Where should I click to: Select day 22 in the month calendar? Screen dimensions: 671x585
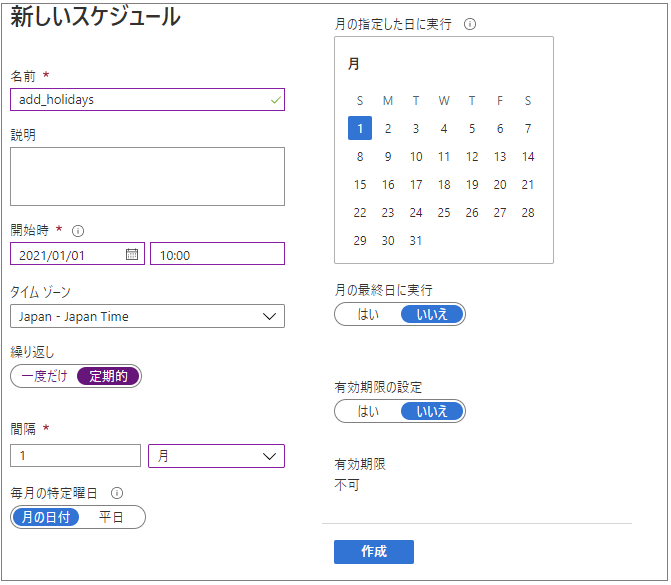point(360,212)
